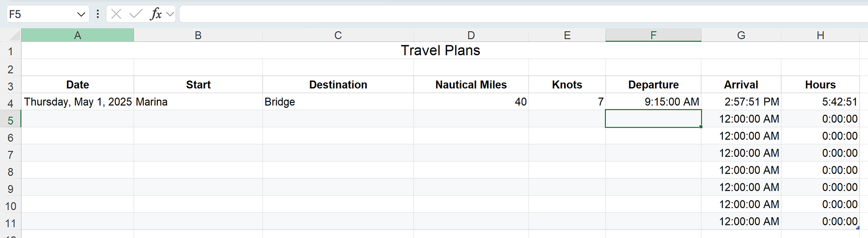Select the cell containing Marina
Image resolution: width=868 pixels, height=238 pixels.
coord(198,102)
